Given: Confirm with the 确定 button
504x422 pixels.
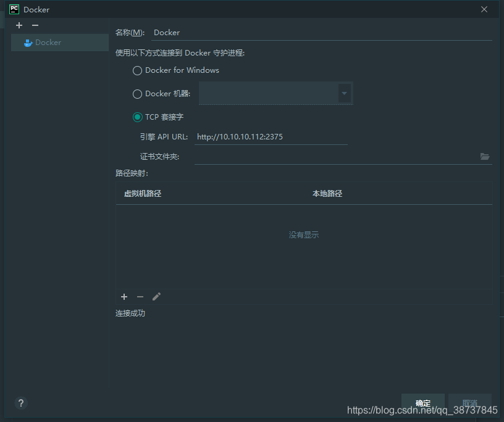Looking at the screenshot, I should 423,403.
